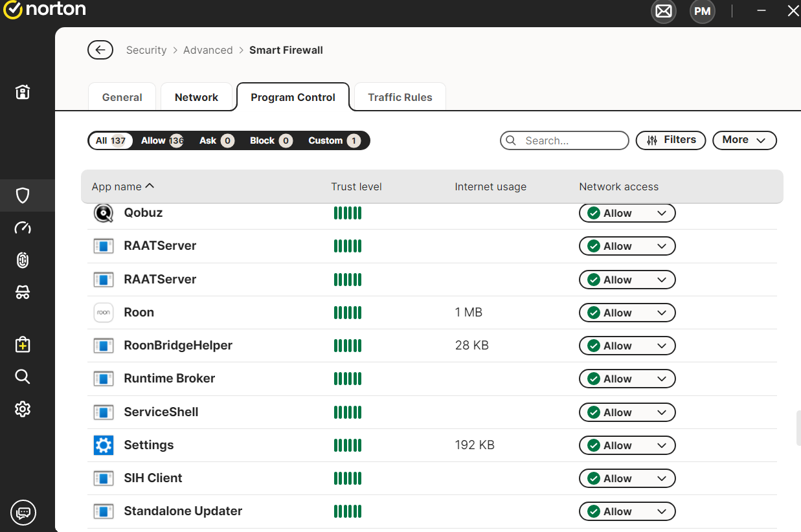Image resolution: width=801 pixels, height=532 pixels.
Task: Select the Security shield sidebar icon
Action: pyautogui.click(x=23, y=195)
